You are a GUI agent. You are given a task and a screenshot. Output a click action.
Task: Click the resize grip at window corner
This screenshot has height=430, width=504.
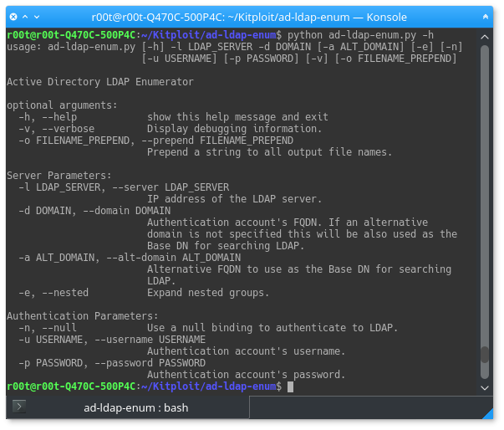click(x=487, y=413)
